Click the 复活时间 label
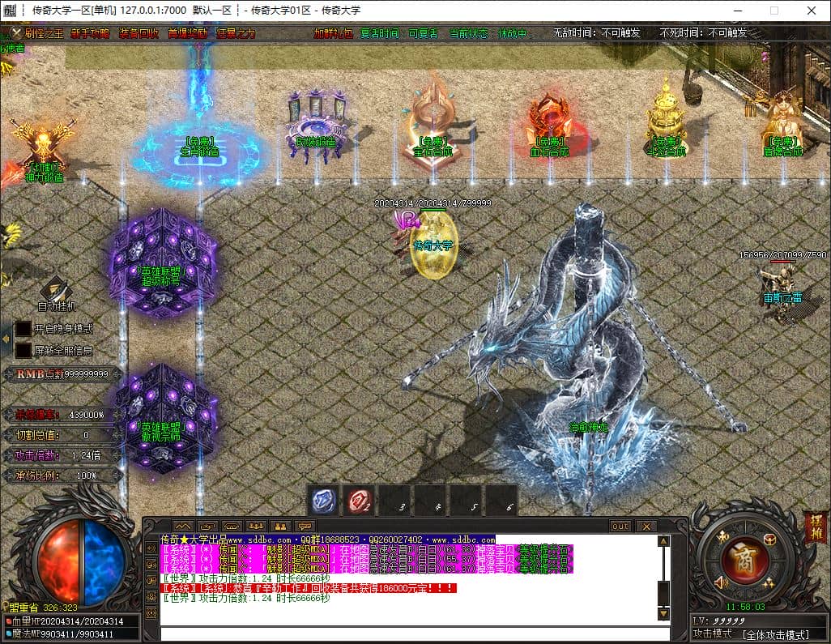This screenshot has width=831, height=644. [x=380, y=33]
